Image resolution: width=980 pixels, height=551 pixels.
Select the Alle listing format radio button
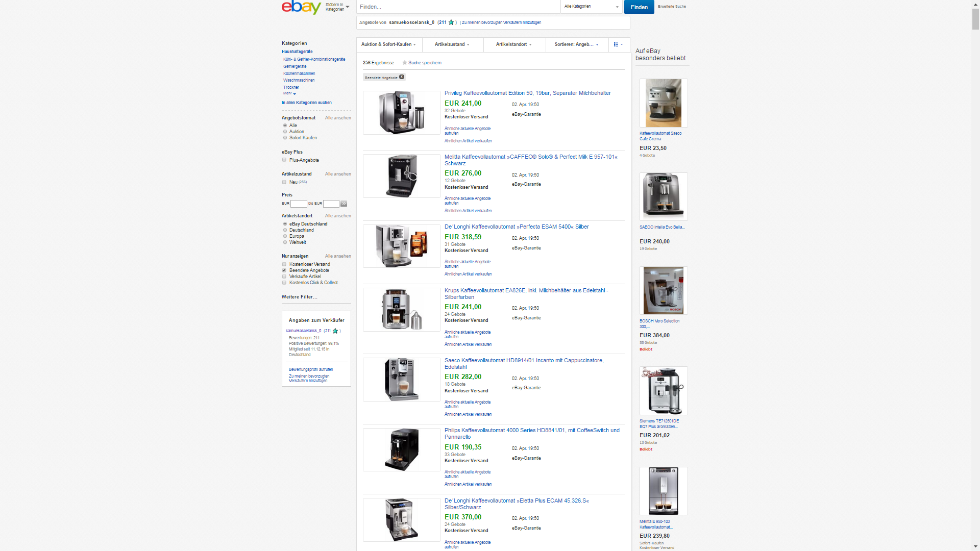click(285, 126)
